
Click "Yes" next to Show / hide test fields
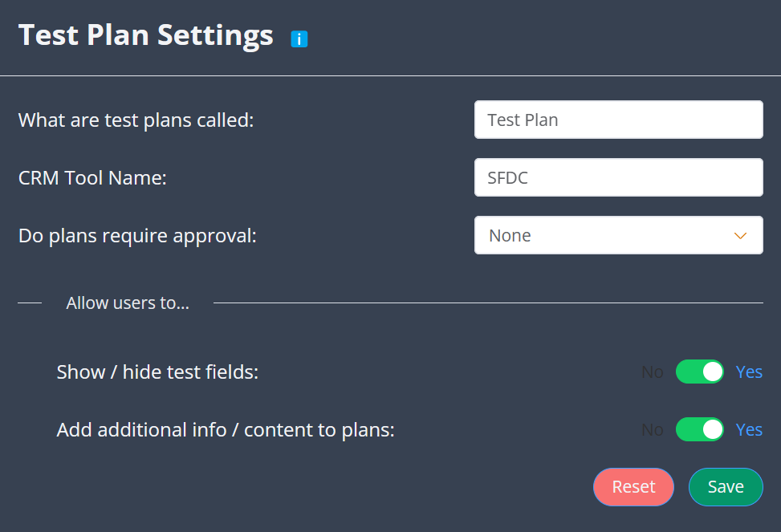pos(749,372)
